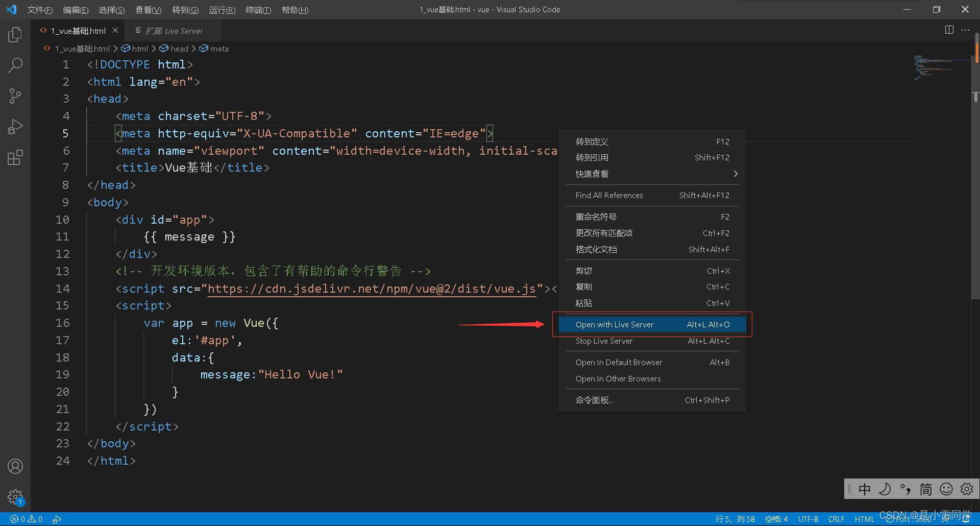980x526 pixels.
Task: Select 剪切 in context menu
Action: (652, 271)
